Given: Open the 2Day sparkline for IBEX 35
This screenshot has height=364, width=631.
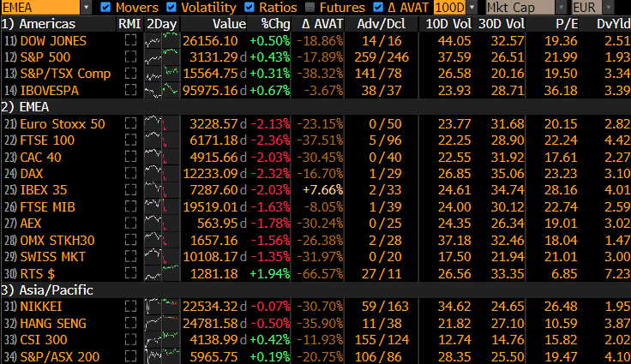Looking at the screenshot, I should (x=162, y=190).
